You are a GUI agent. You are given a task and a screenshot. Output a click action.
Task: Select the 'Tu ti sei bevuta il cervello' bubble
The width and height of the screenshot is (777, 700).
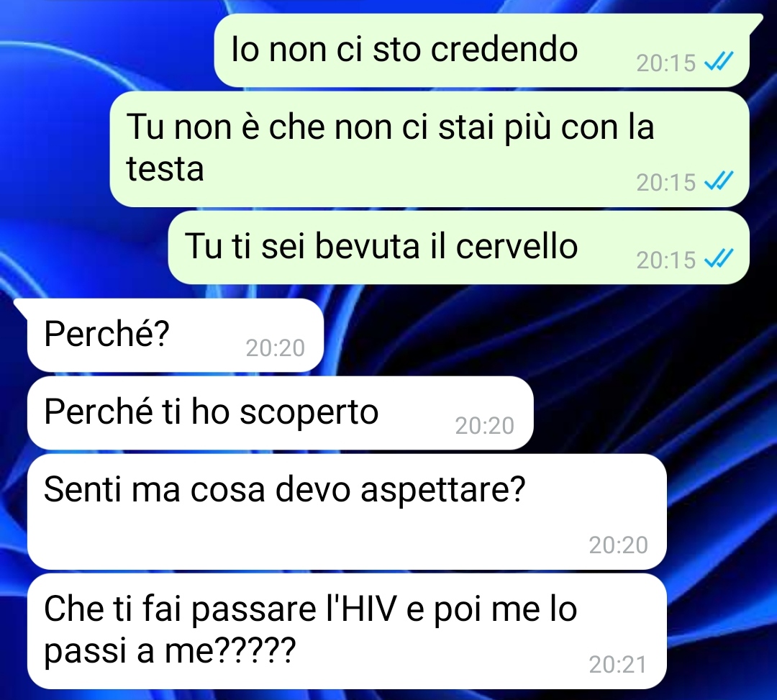coord(458,247)
